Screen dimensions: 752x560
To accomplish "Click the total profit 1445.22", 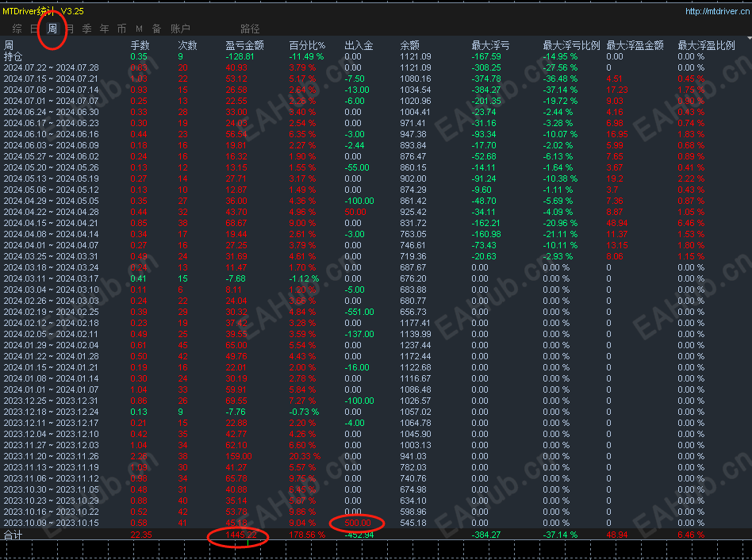I will pyautogui.click(x=241, y=535).
